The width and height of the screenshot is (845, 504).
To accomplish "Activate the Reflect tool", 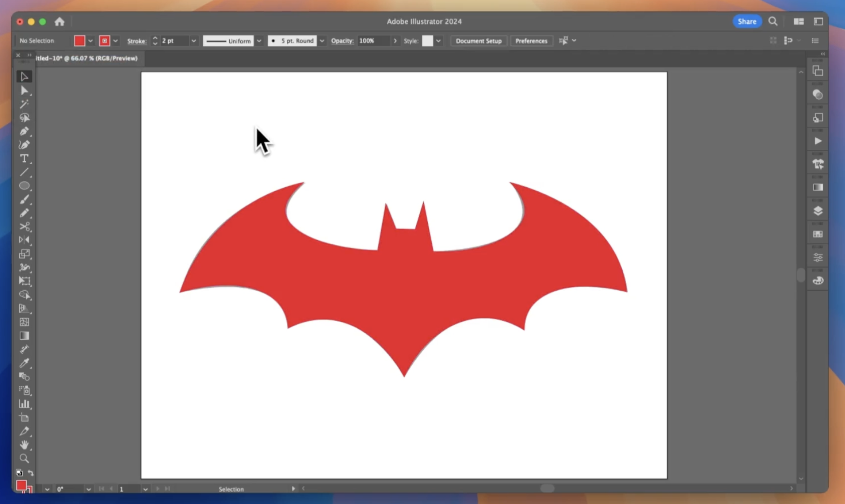I will point(24,240).
